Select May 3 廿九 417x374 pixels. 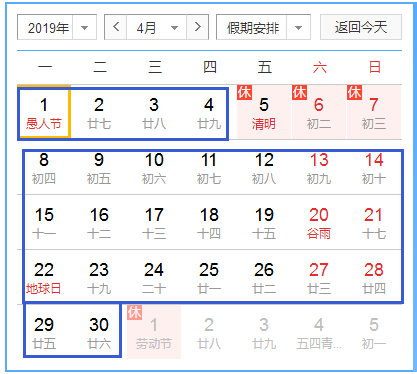click(x=264, y=333)
